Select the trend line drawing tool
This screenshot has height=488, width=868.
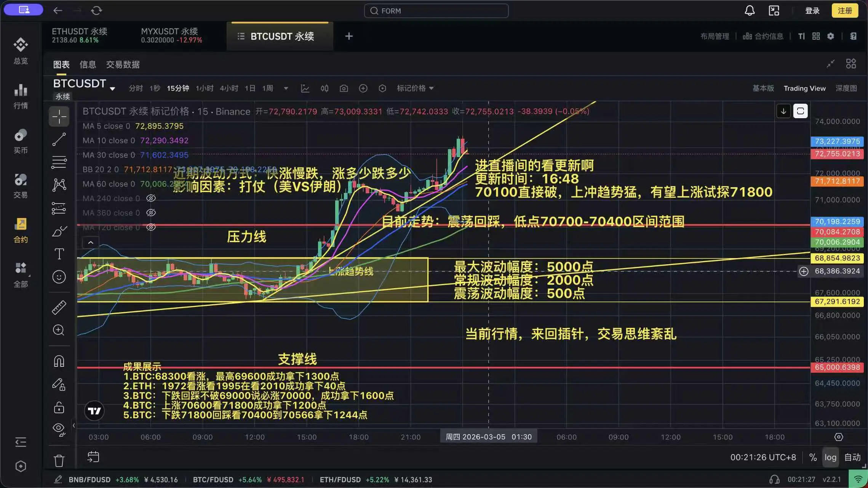[59, 139]
